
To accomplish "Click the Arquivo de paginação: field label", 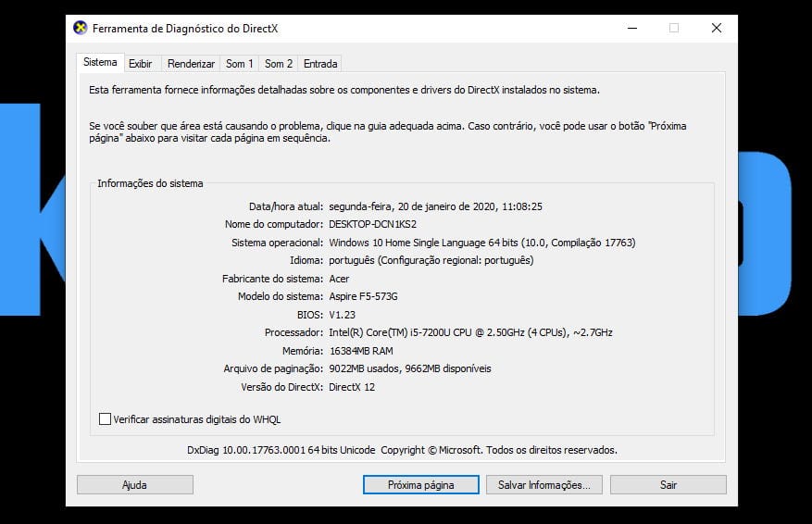I will click(273, 368).
